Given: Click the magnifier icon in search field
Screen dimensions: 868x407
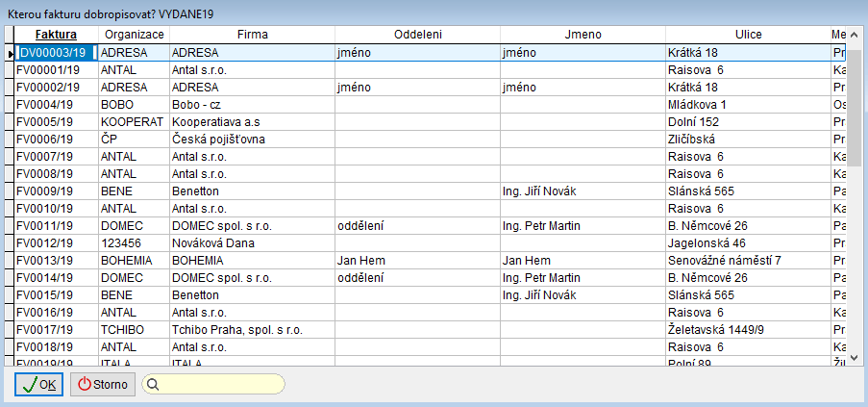Looking at the screenshot, I should click(154, 384).
